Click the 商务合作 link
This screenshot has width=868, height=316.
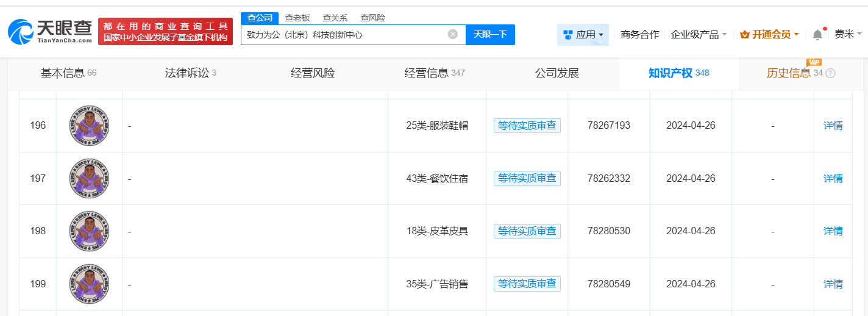639,35
